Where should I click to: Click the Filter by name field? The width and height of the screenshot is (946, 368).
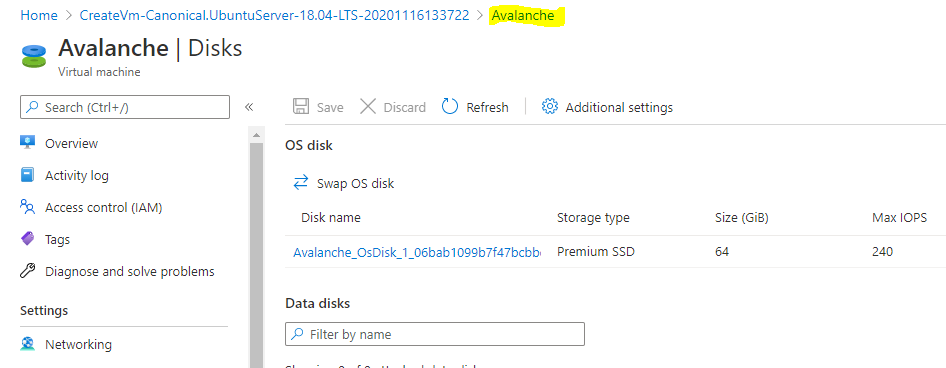[x=435, y=334]
